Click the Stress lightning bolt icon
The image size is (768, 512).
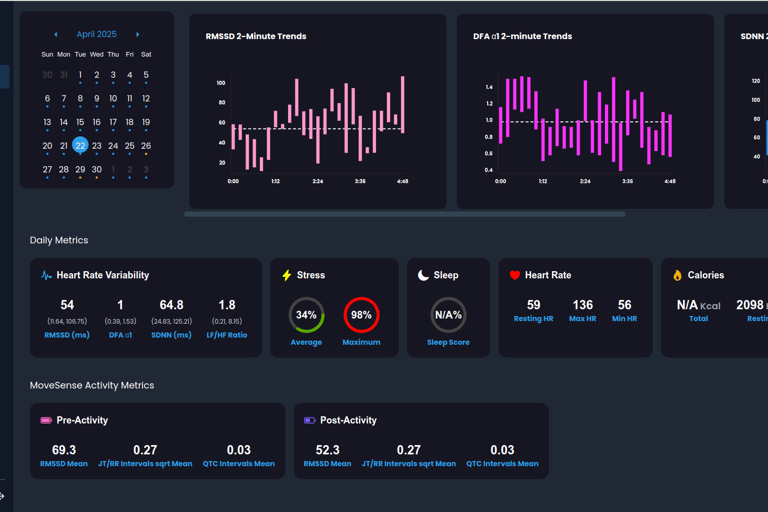(287, 275)
